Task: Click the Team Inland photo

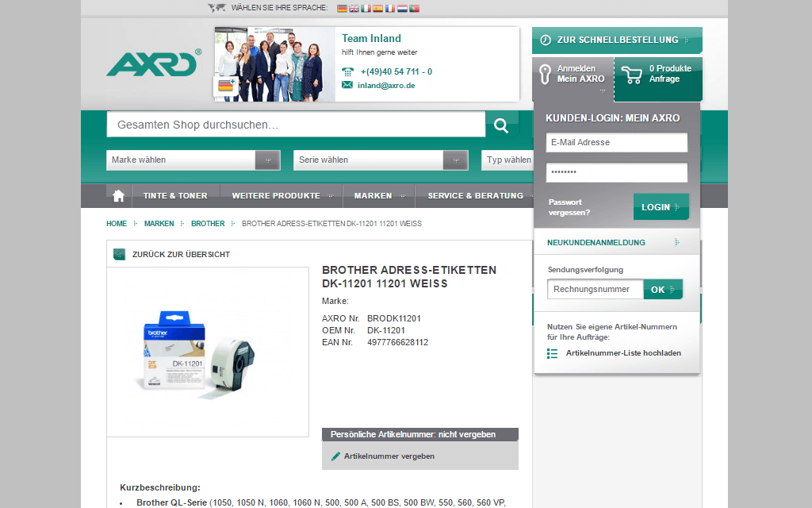Action: [x=275, y=64]
